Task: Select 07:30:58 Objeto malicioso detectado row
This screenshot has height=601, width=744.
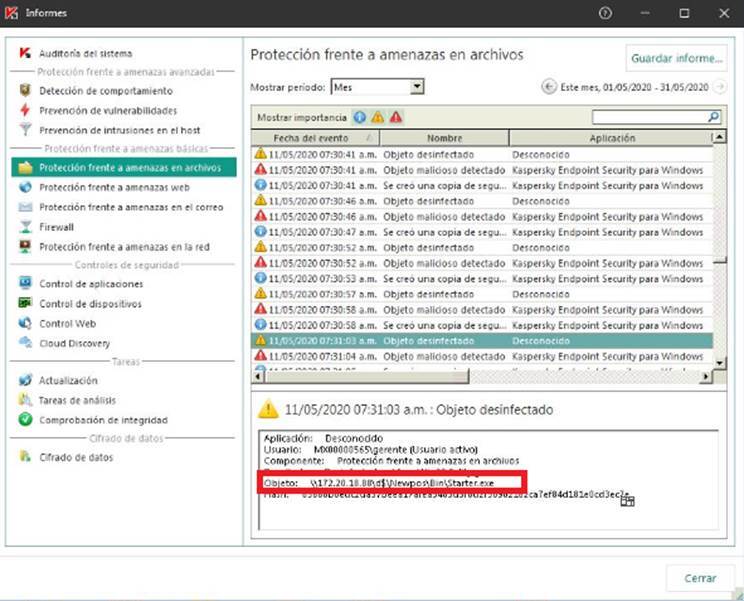Action: pyautogui.click(x=482, y=310)
